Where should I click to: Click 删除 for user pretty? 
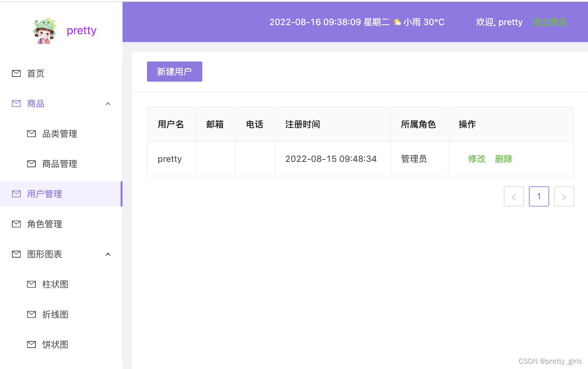point(504,159)
